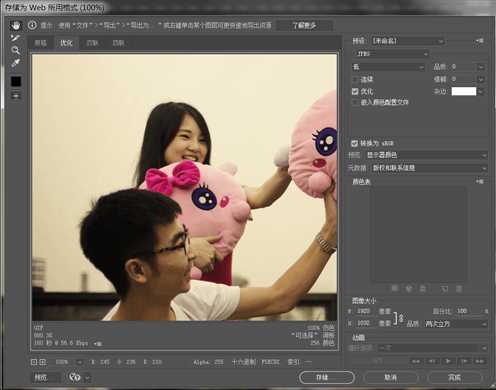
Task: Select the Zoom magnifier tool
Action: [x=15, y=50]
